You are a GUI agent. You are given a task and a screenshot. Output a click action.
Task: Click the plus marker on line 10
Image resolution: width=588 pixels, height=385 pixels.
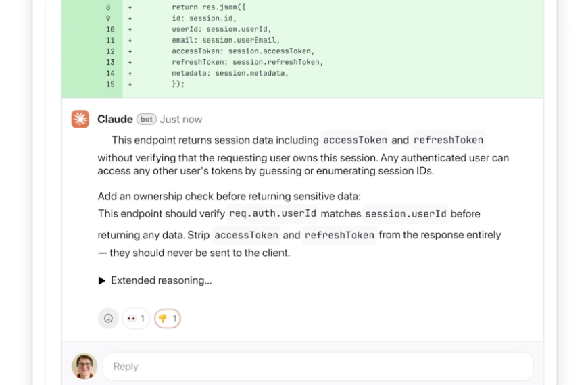[130, 30]
